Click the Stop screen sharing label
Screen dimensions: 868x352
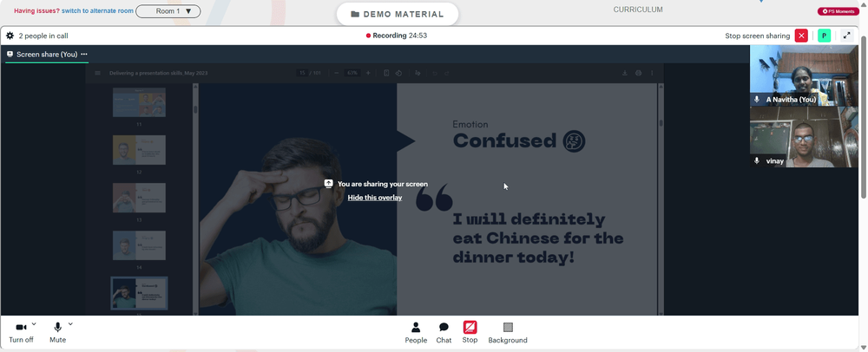pos(757,36)
